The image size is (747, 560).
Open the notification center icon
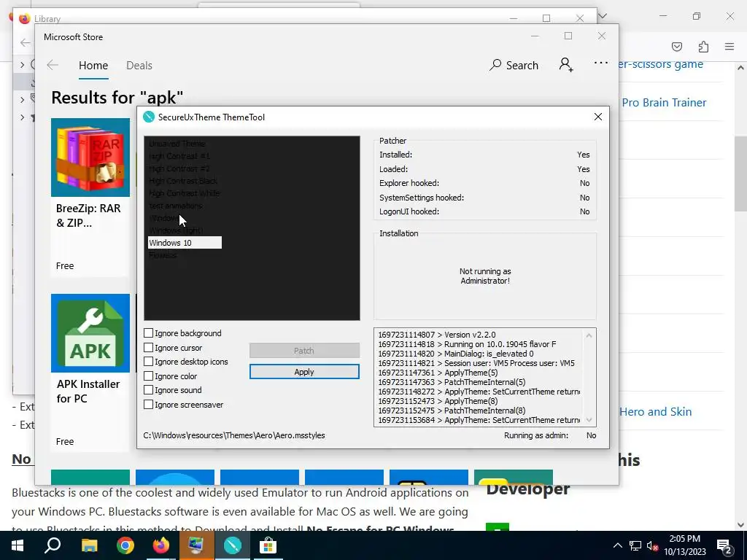(x=724, y=546)
